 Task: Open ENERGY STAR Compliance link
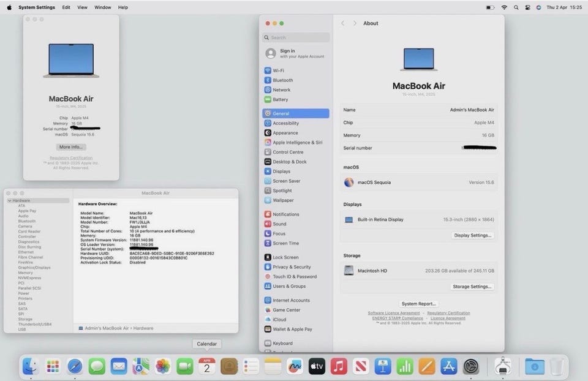(x=398, y=318)
